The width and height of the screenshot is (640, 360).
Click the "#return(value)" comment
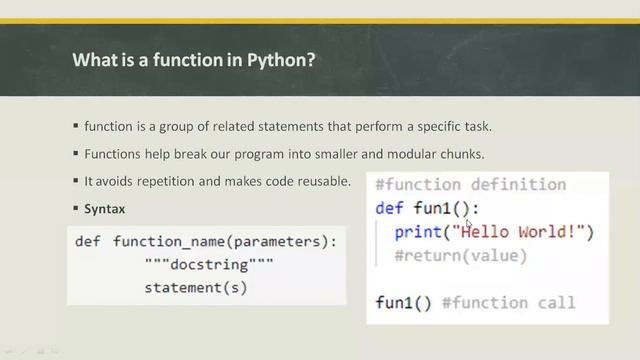[461, 256]
